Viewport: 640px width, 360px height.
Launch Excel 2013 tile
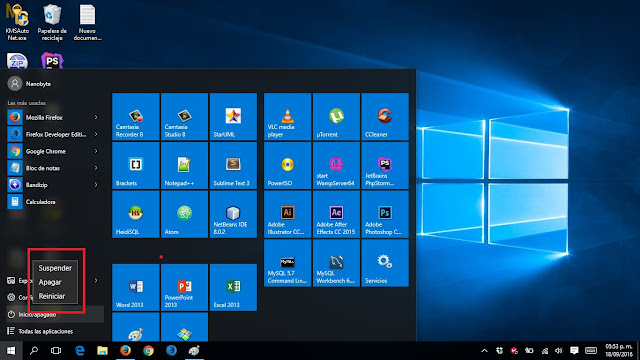(x=233, y=287)
